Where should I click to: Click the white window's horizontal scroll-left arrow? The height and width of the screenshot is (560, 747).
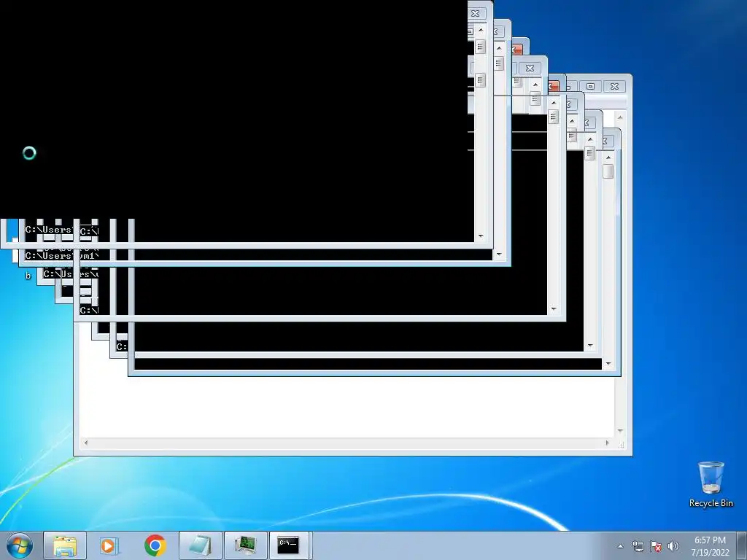[x=86, y=443]
